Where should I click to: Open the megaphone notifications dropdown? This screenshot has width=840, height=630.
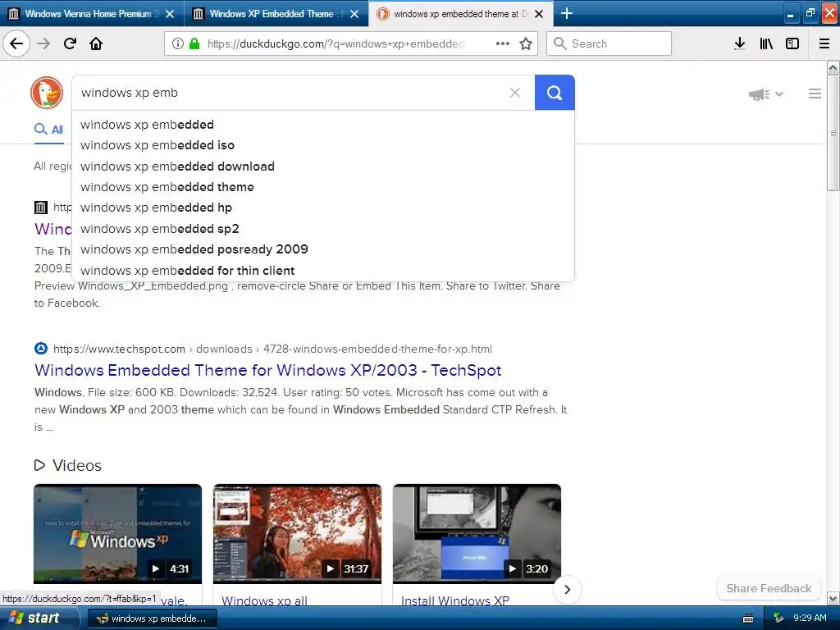click(765, 94)
